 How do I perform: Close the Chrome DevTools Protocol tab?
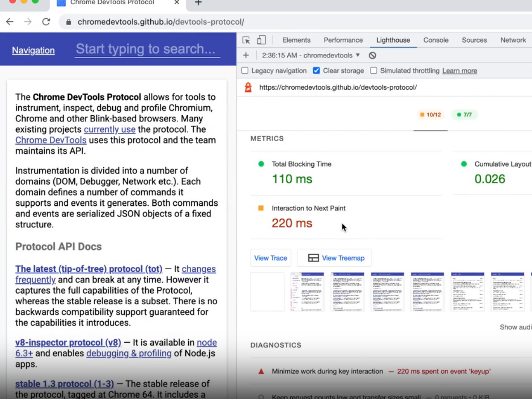click(177, 3)
